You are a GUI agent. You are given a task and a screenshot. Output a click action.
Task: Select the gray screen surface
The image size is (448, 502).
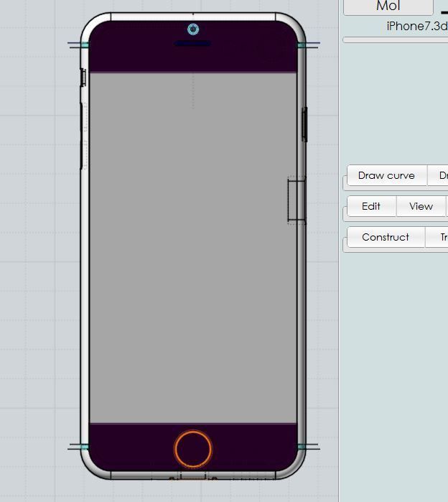193,248
